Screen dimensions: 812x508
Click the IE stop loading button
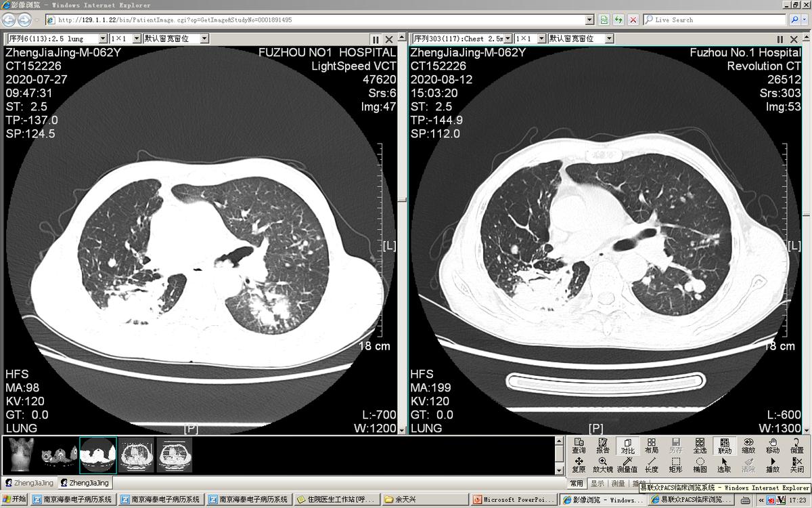[x=633, y=20]
